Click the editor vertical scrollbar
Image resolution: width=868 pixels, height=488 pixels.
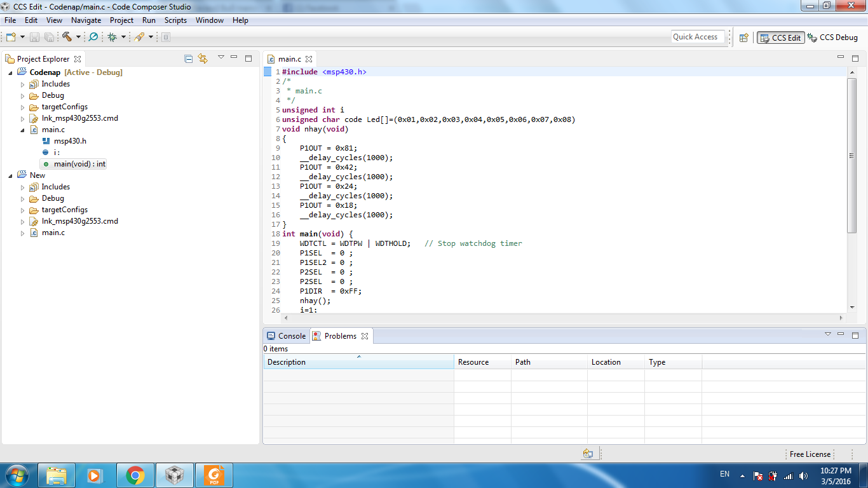851,156
